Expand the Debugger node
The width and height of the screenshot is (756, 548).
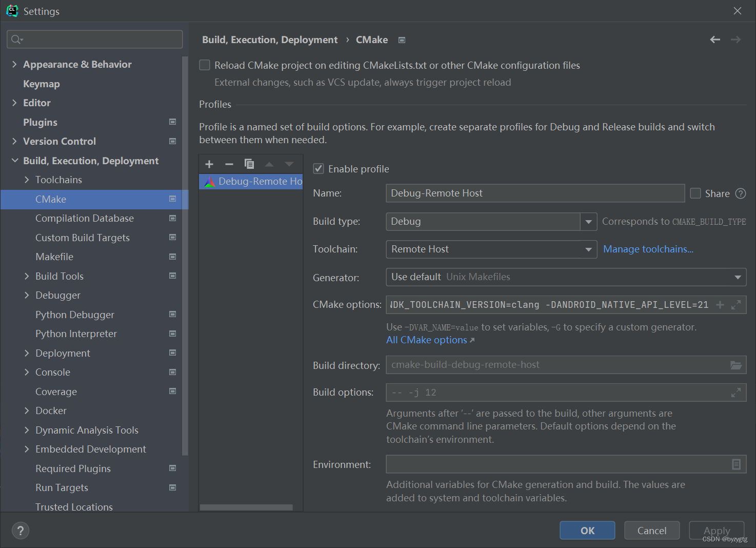[x=27, y=295]
